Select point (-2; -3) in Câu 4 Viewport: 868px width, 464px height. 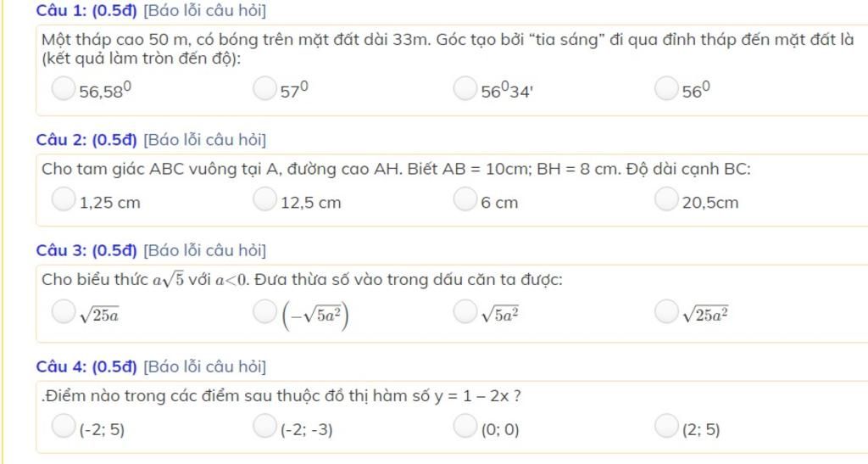click(x=264, y=426)
